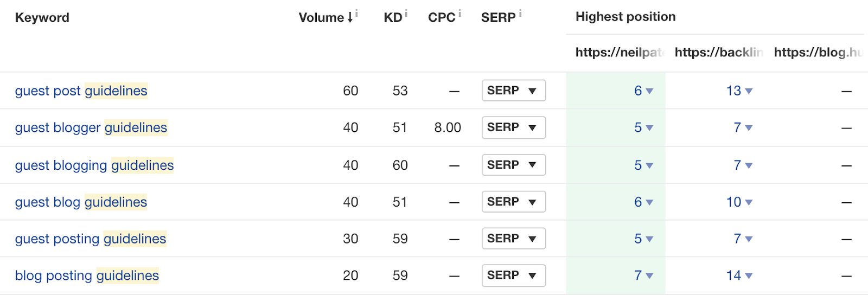Viewport: 868px width, 295px height.
Task: Open the 'guest blogger guidelines' keyword link
Action: [x=91, y=127]
